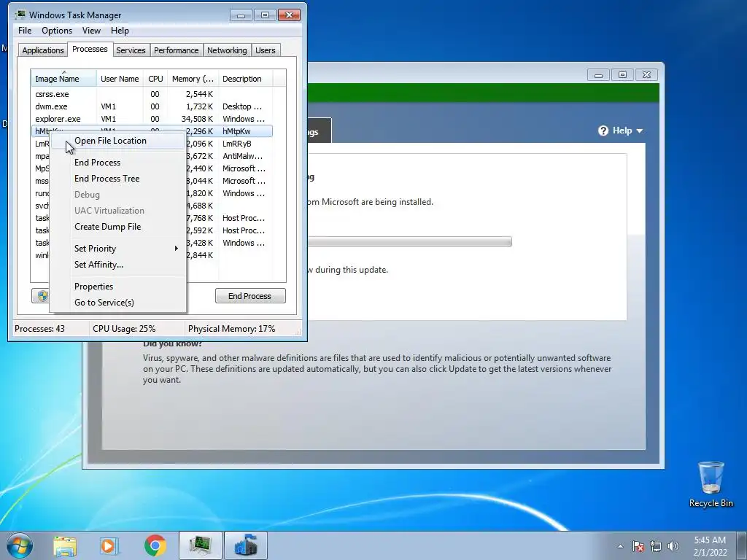
Task: Minimize the Security Essentials window
Action: [x=598, y=75]
